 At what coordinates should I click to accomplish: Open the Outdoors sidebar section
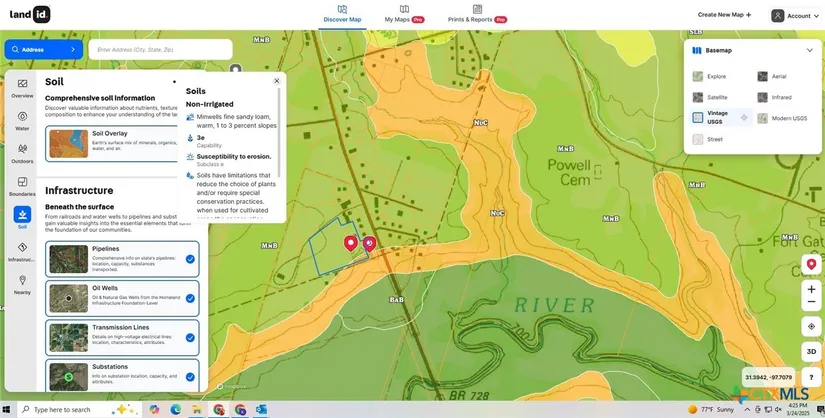(22, 152)
